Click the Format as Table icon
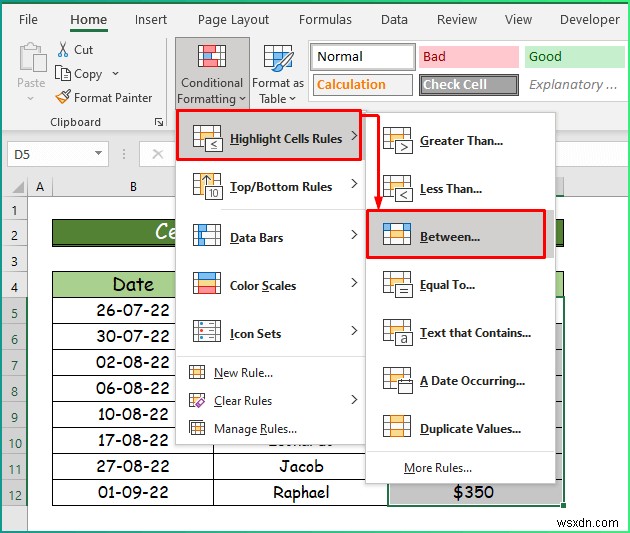Screen dimensions: 630x533 (278, 58)
